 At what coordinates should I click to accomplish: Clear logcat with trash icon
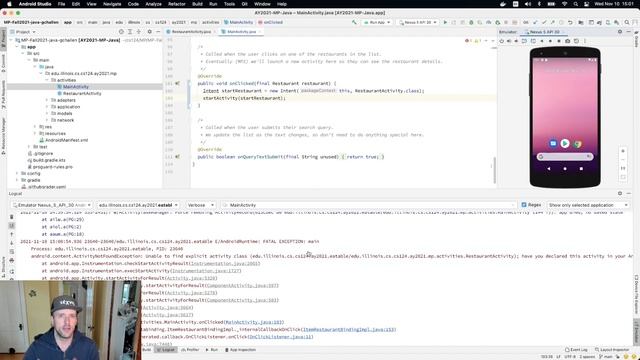(x=11, y=217)
